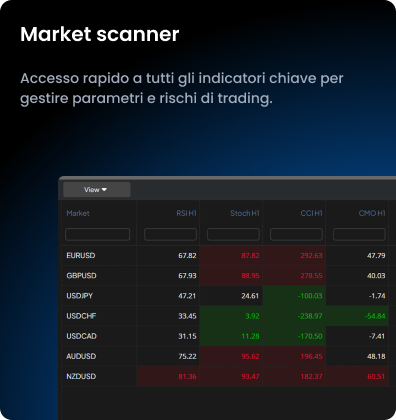Click the caret arrow beside View
396x420 pixels.
[104, 189]
